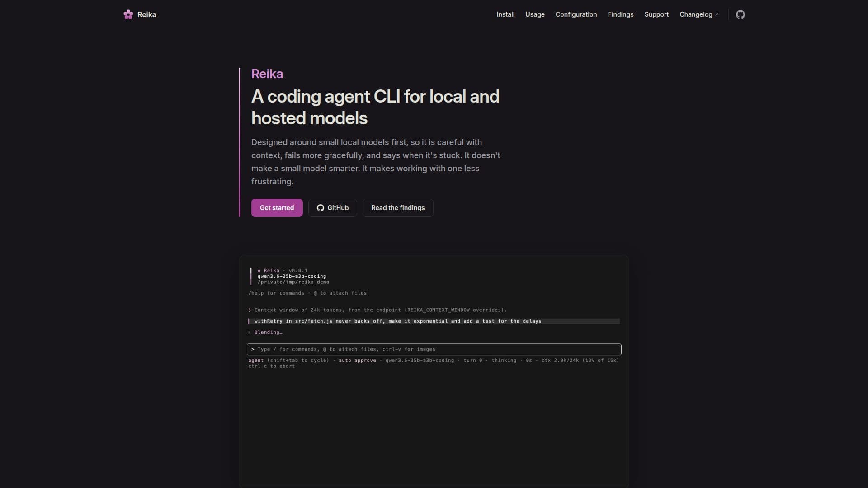Click the Reika flower logo icon
868x488 pixels.
pyautogui.click(x=128, y=14)
